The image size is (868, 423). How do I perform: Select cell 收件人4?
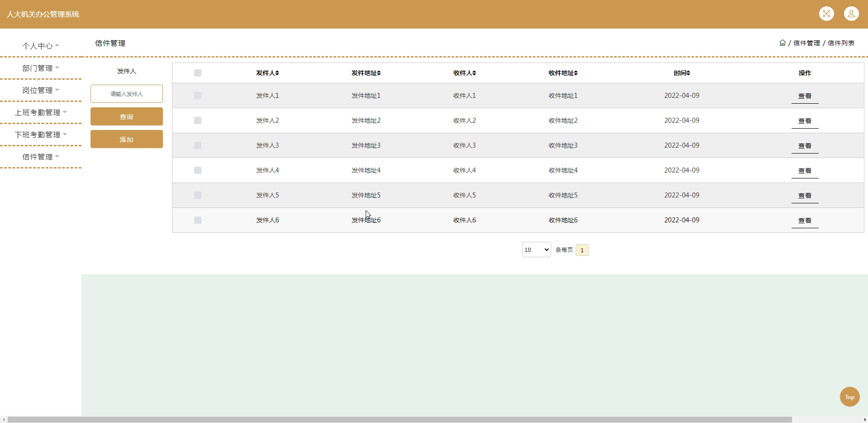465,170
